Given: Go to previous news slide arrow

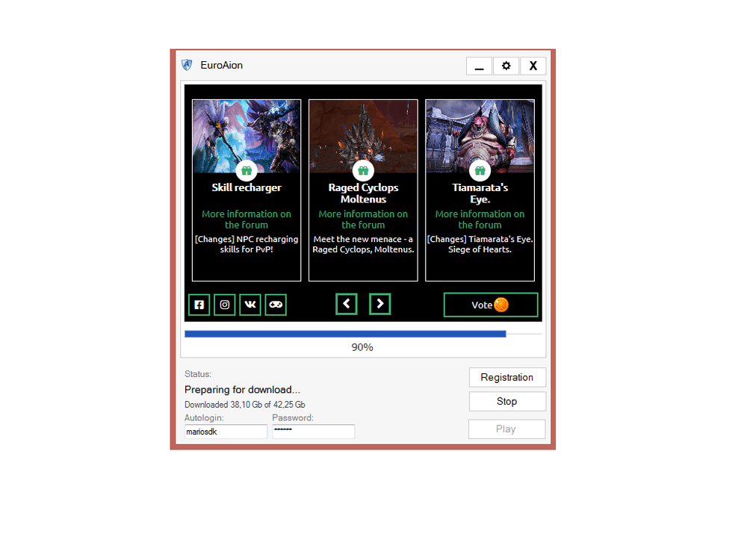Looking at the screenshot, I should [x=347, y=303].
